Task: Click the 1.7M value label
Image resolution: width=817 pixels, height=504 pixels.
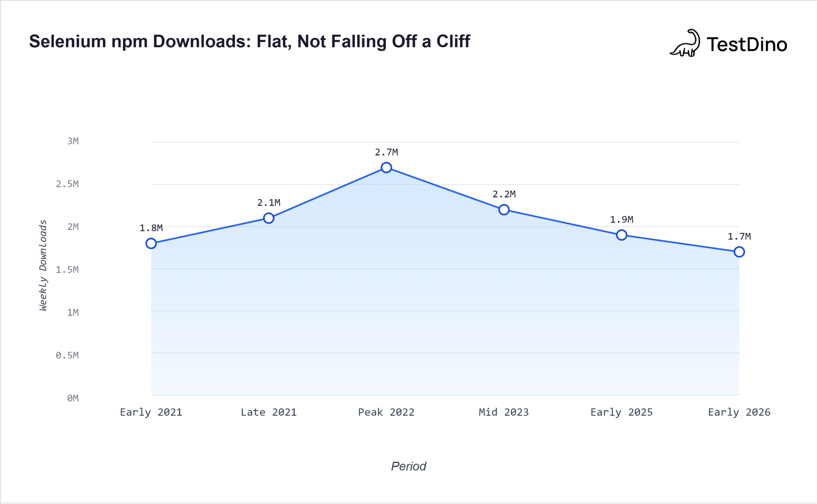Action: click(739, 237)
